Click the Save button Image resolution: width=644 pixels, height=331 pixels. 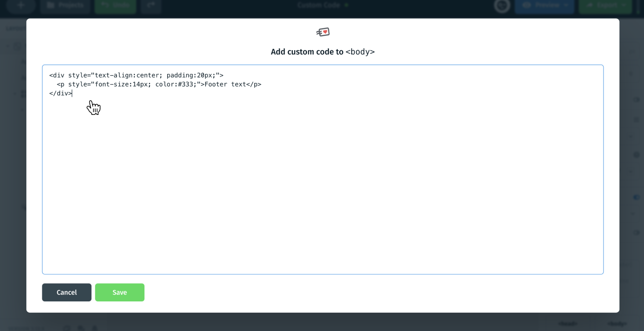(x=120, y=292)
